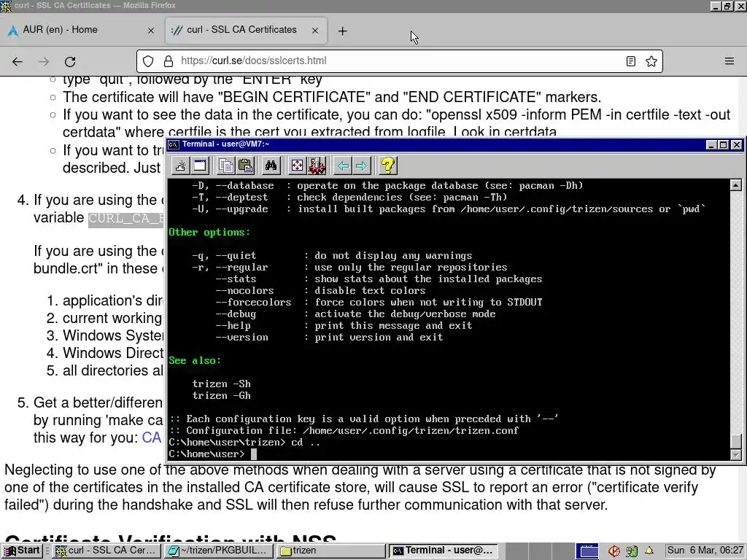Go to previous terminal tab arrow

pyautogui.click(x=343, y=166)
